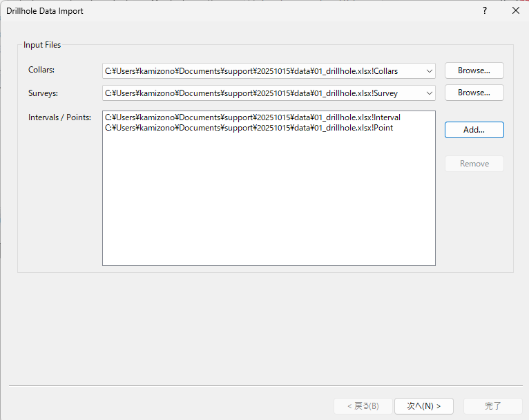Viewport: 529px width, 420px height.
Task: Click the 完了 finish button
Action: (x=492, y=406)
